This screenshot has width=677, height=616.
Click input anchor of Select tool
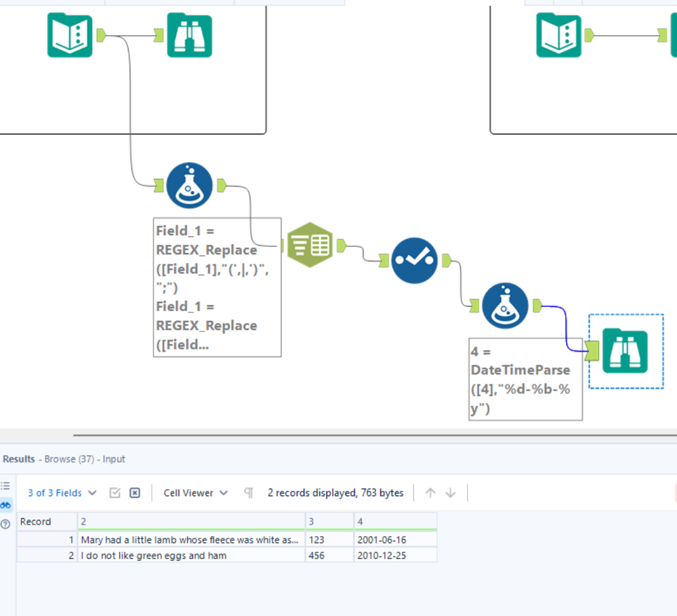pyautogui.click(x=384, y=260)
